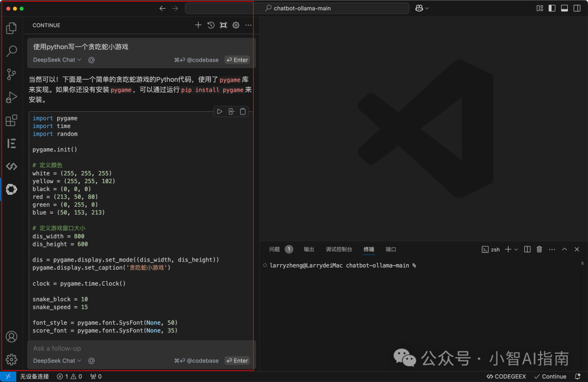This screenshot has width=588, height=382.
Task: Open the Run and Debug view
Action: click(11, 98)
